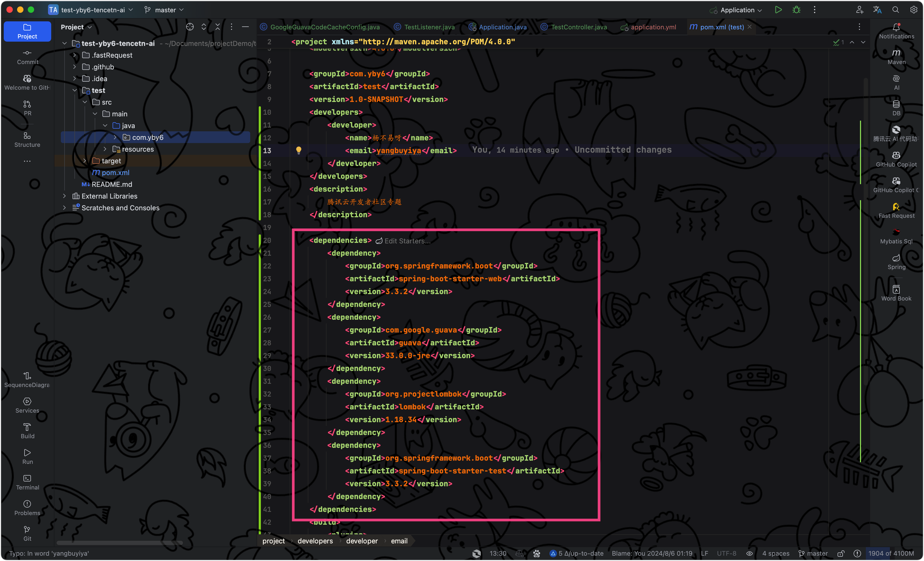This screenshot has width=924, height=561.
Task: Switch to TestListener.java tab
Action: [x=424, y=27]
